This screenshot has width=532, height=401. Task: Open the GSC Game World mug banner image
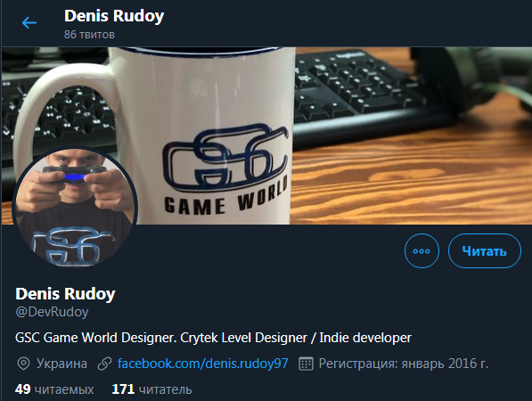point(266,135)
